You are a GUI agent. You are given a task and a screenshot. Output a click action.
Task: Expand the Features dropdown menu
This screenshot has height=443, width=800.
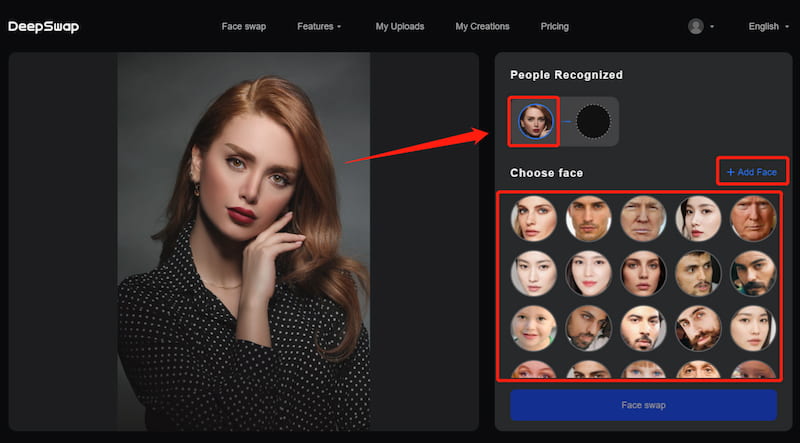pos(319,27)
